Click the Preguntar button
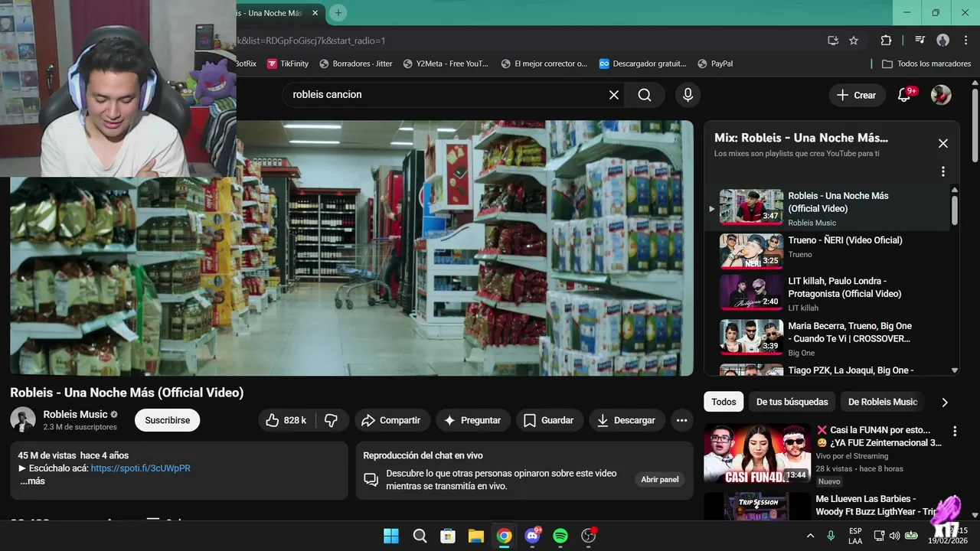Screen dimensions: 980x551 pos(472,420)
